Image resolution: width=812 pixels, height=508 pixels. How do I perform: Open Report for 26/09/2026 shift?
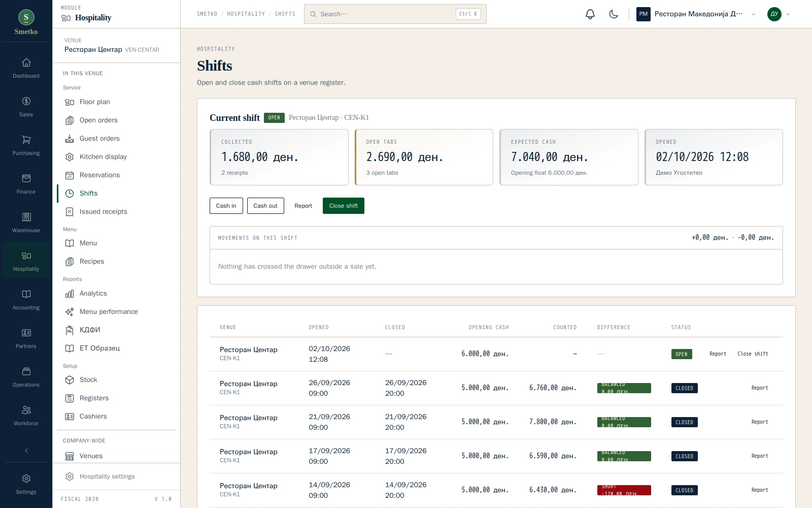[x=760, y=388]
